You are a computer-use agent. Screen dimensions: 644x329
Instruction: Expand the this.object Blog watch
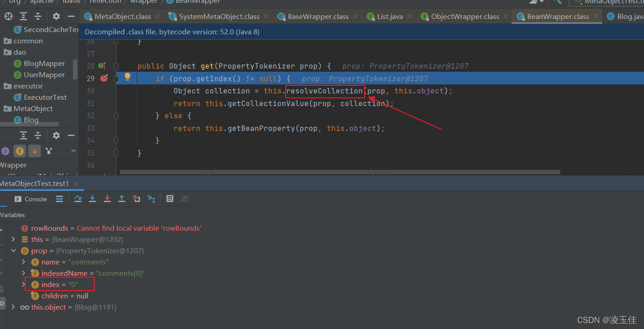(x=13, y=307)
